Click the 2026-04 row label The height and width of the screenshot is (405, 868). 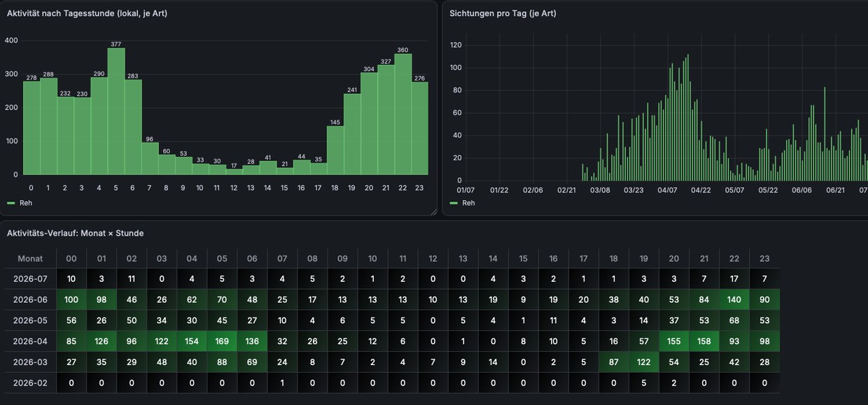click(x=30, y=341)
